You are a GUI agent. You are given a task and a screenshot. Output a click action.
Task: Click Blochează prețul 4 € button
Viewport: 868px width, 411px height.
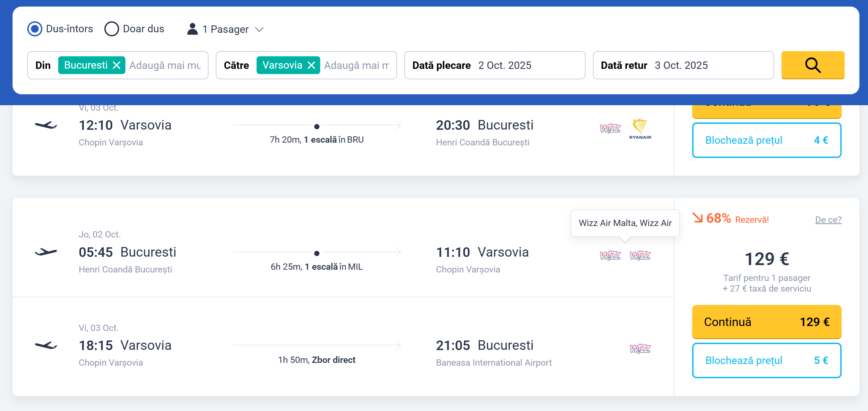(767, 140)
